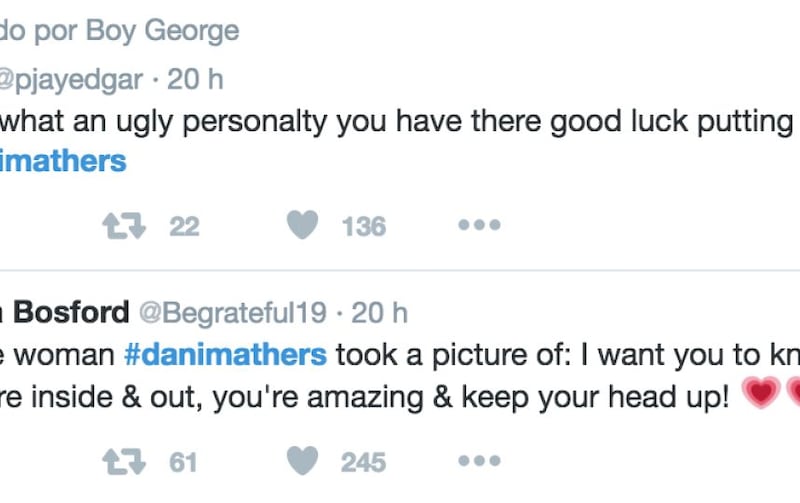Click the red heart emoji in tweet
The height and width of the screenshot is (503, 800).
[761, 393]
